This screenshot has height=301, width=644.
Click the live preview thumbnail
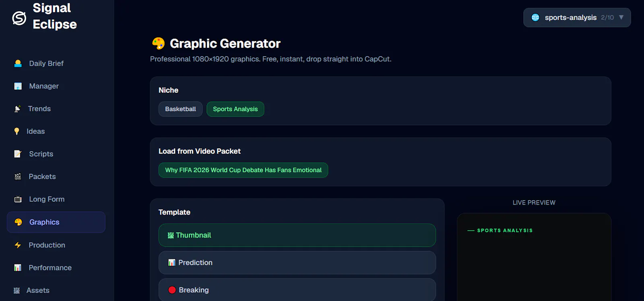point(534,257)
